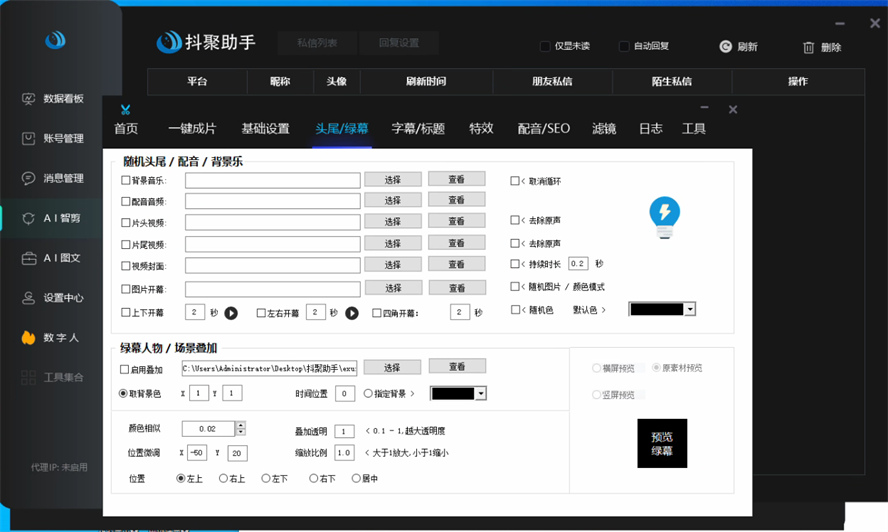Enable the 片尾视频 checkbox
The height and width of the screenshot is (532, 888).
pos(126,245)
